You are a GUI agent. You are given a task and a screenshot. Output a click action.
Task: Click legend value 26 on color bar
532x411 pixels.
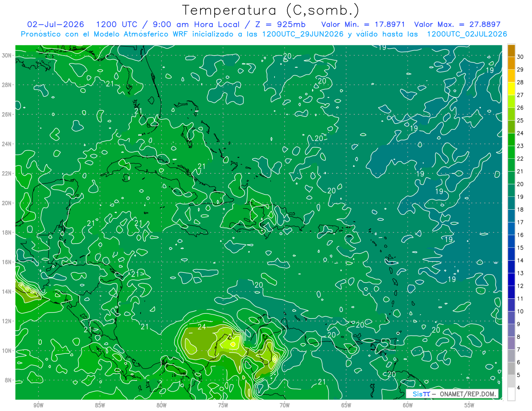click(x=520, y=108)
